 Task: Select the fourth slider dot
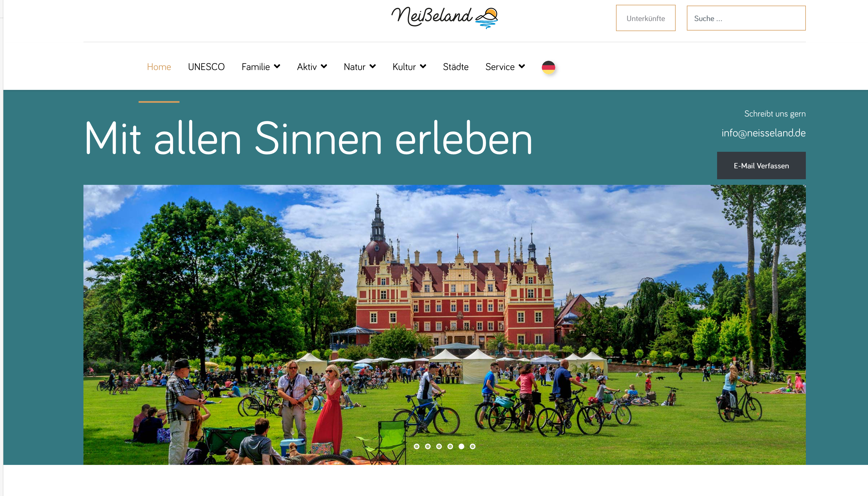tap(450, 446)
